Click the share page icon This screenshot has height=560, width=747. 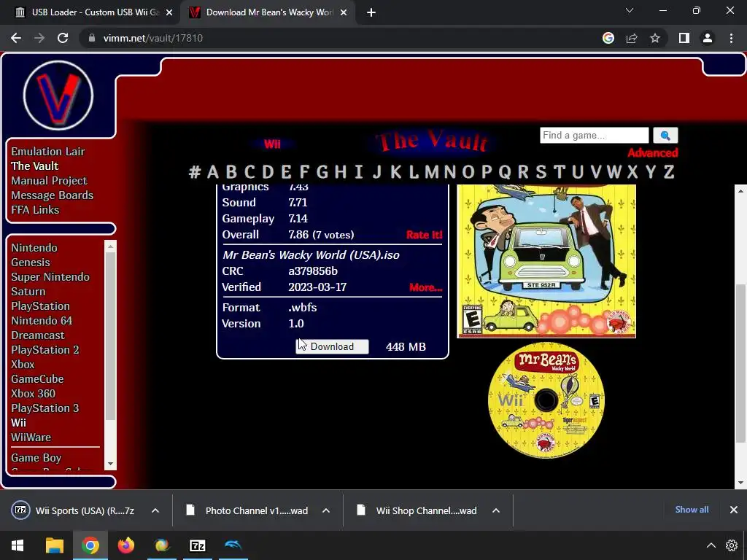click(632, 38)
